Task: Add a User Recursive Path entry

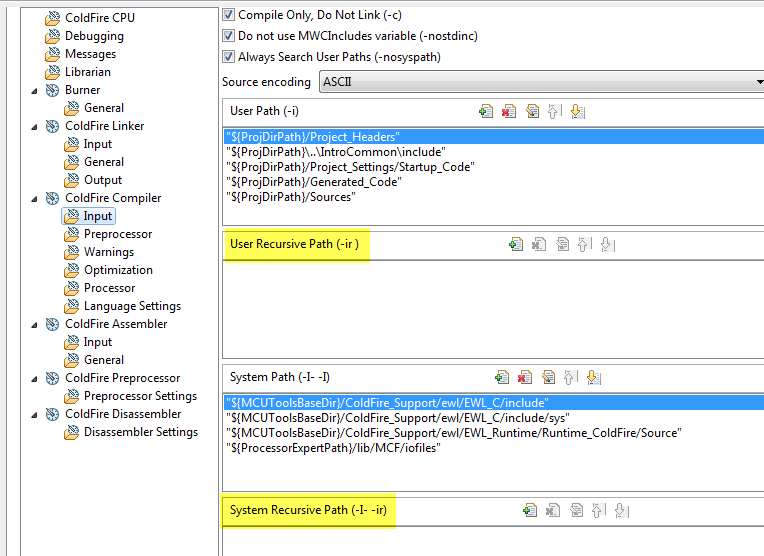Action: [516, 244]
